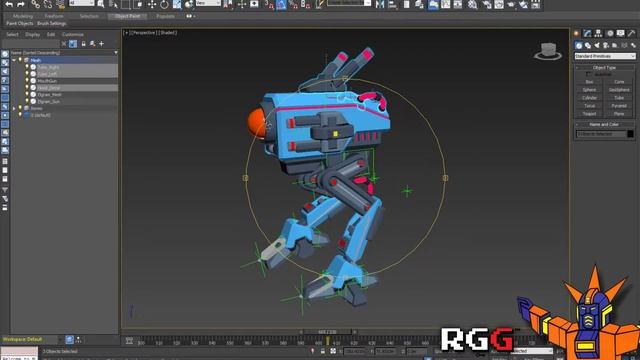Click the Cylinder primitive button
Image resolution: width=640 pixels, height=360 pixels.
pos(589,98)
